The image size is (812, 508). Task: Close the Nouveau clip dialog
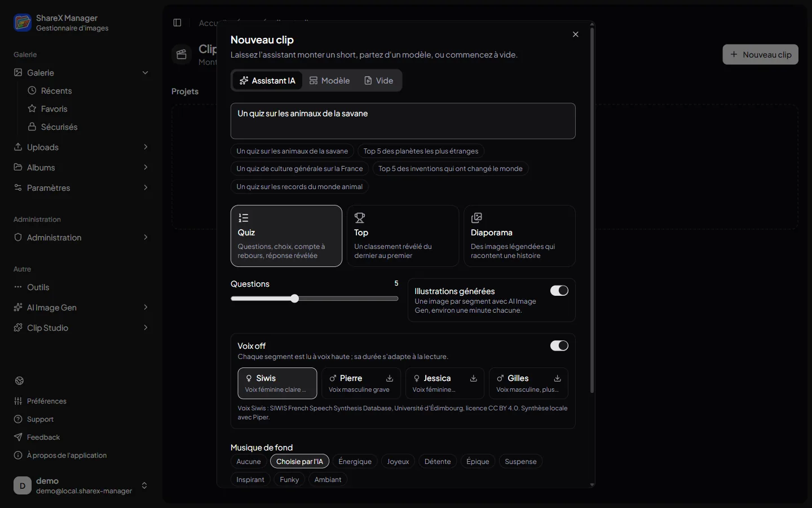click(576, 34)
